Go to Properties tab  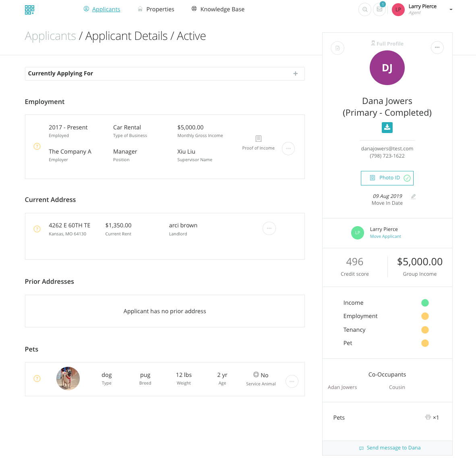[x=156, y=9]
